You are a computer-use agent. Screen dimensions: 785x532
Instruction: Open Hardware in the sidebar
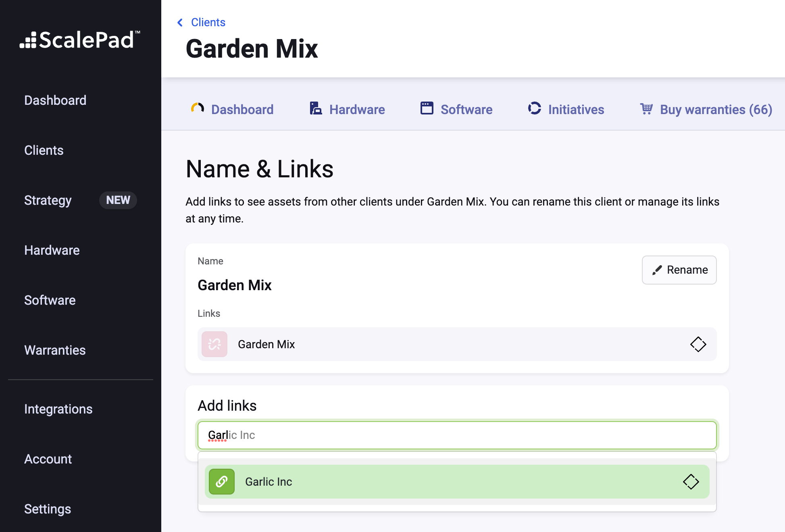pos(52,250)
